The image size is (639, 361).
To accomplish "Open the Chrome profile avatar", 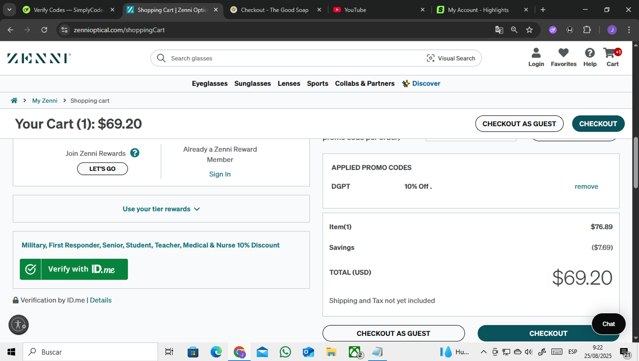I will click(612, 30).
